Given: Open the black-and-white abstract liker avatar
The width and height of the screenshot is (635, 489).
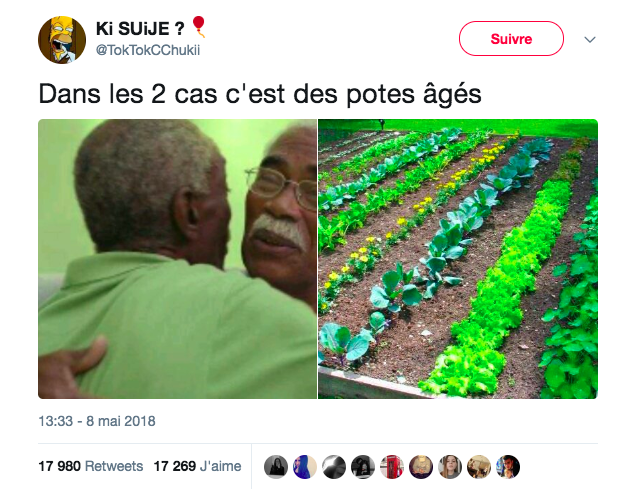Looking at the screenshot, I should coord(334,467).
